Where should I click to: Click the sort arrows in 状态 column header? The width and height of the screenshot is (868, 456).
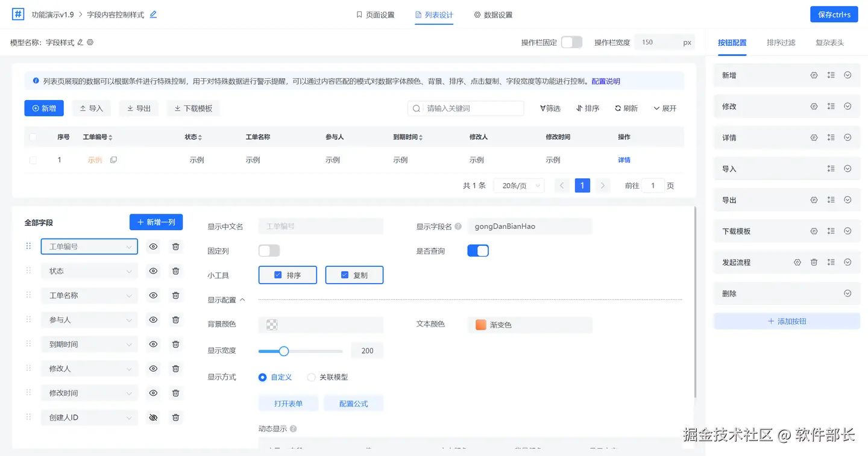click(x=200, y=137)
